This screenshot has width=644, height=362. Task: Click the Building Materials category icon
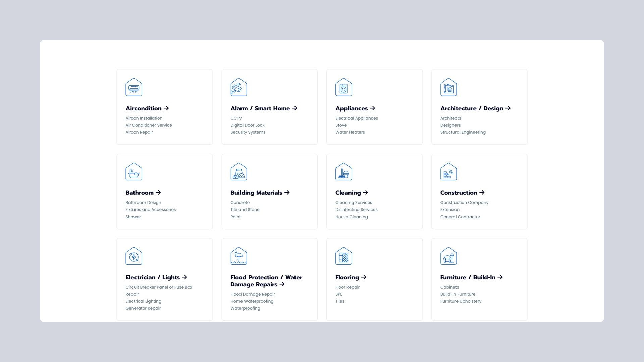(239, 172)
